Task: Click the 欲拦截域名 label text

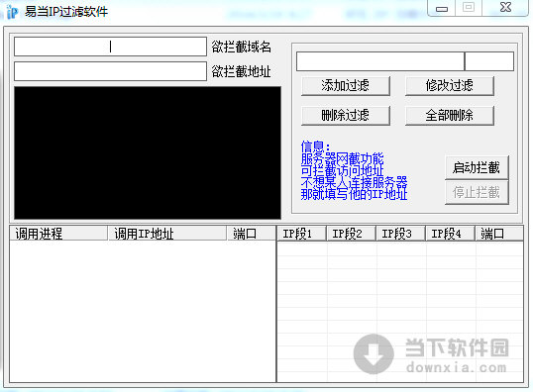Action: pyautogui.click(x=242, y=47)
